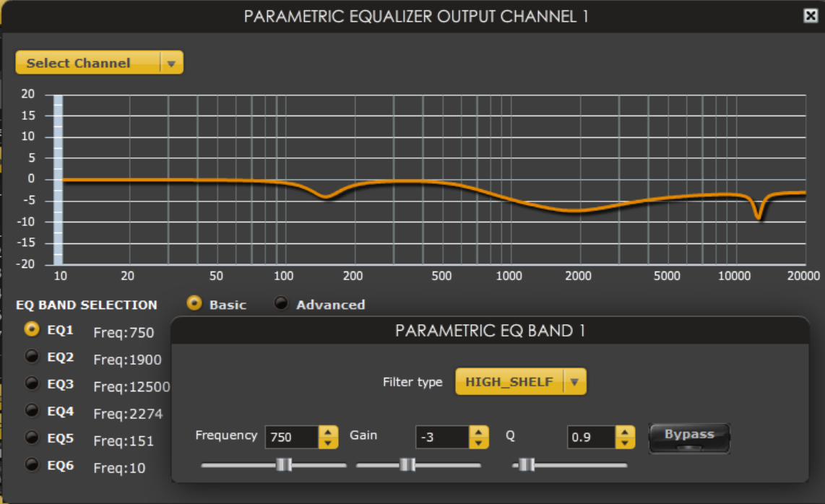The height and width of the screenshot is (504, 825).
Task: Click the Freq:151 label for EQ5
Action: [x=124, y=441]
